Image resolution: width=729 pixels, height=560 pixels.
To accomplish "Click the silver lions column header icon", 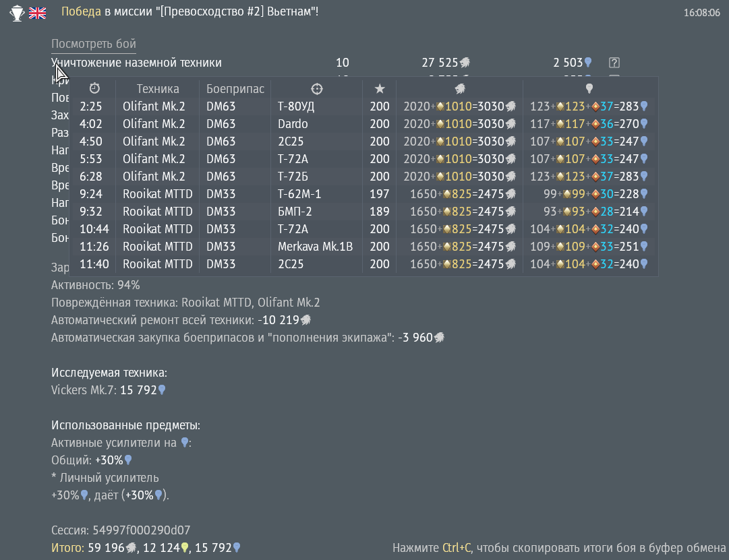I will pyautogui.click(x=460, y=89).
